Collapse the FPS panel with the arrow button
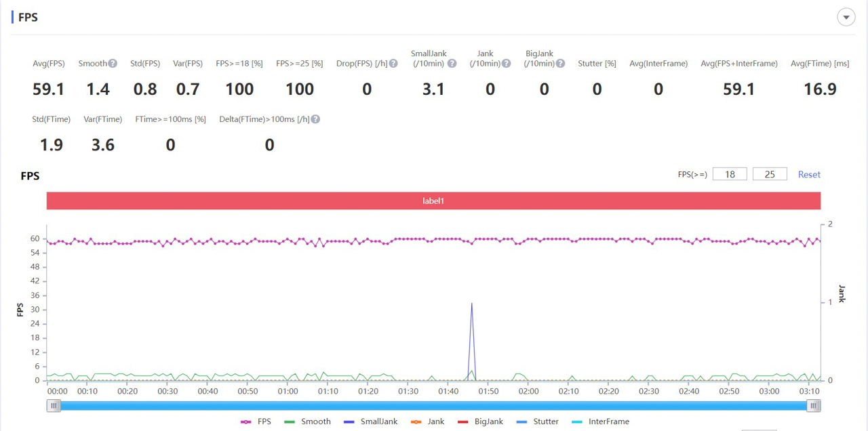868x431 pixels. coord(846,18)
